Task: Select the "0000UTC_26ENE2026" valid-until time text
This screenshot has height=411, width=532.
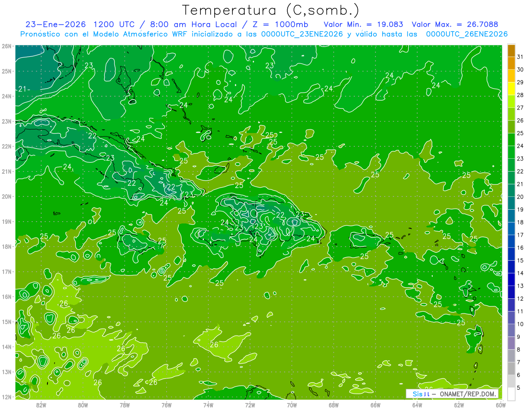Action: 466,34
